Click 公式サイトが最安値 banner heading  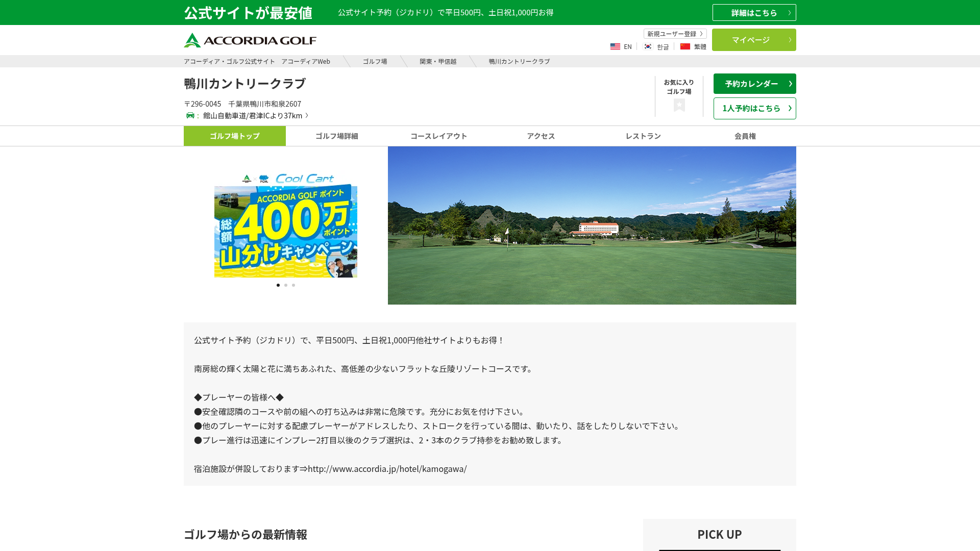248,13
